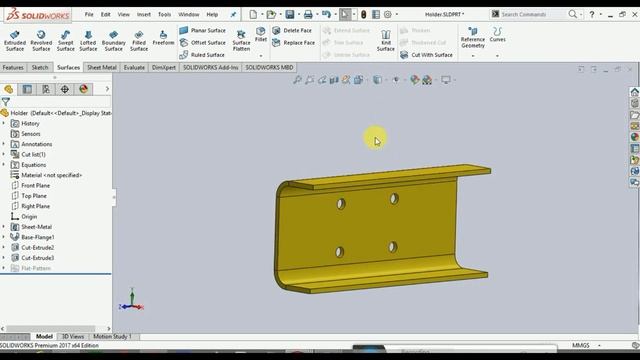Open the File menu
Screen dimensions: 640x360
(x=89, y=14)
